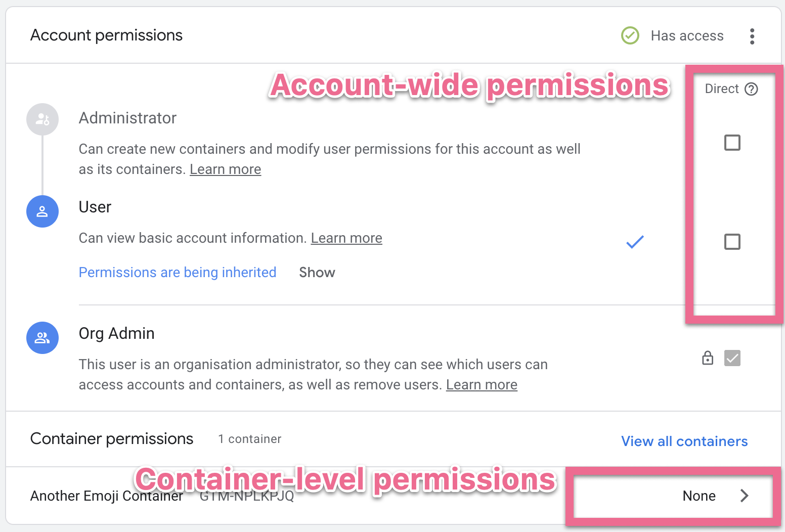Image resolution: width=785 pixels, height=532 pixels.
Task: Click the blue inherited checkmark for User
Action: pyautogui.click(x=635, y=242)
